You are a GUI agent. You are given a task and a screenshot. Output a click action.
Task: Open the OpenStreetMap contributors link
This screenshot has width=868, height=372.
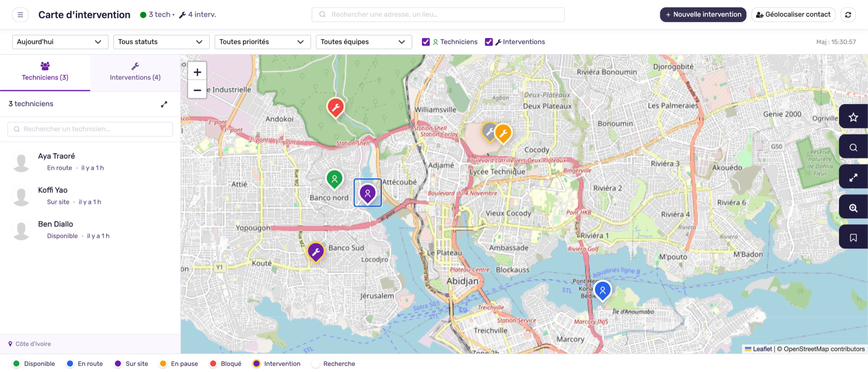[x=824, y=349]
